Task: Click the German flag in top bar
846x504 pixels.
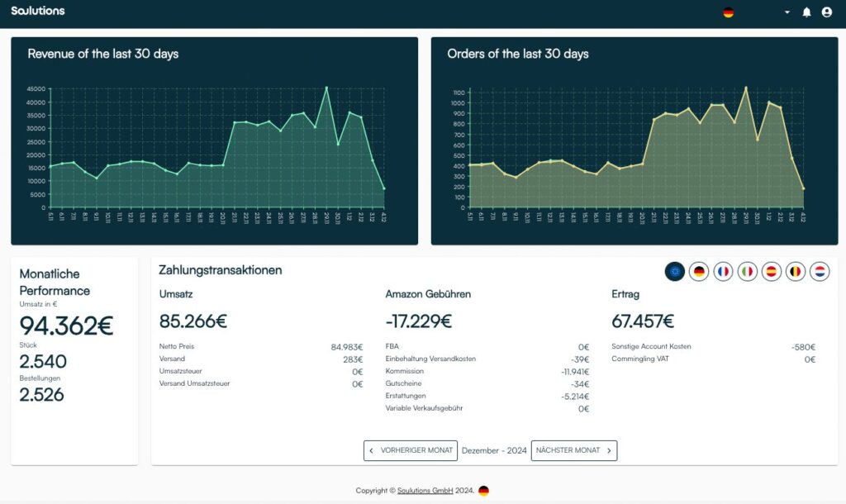Action: coord(728,12)
